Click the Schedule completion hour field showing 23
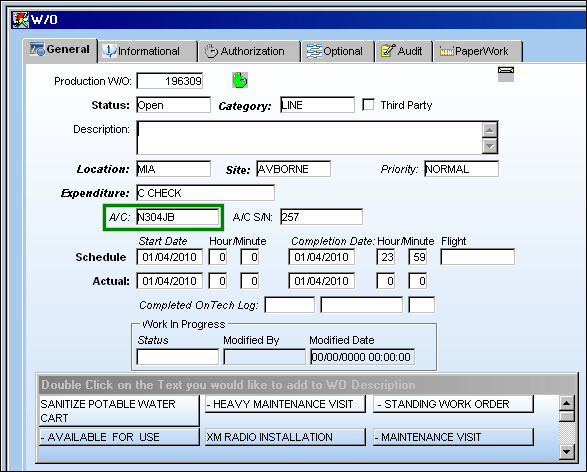 pyautogui.click(x=386, y=257)
